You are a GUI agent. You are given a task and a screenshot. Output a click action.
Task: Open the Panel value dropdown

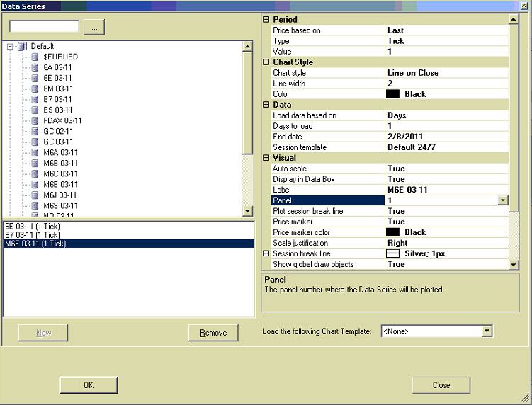502,200
